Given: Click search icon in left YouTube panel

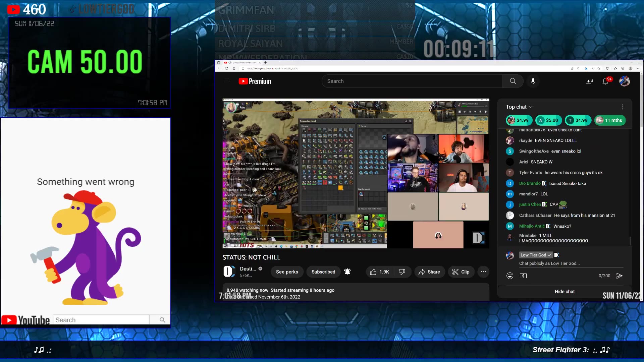Looking at the screenshot, I should pyautogui.click(x=162, y=320).
